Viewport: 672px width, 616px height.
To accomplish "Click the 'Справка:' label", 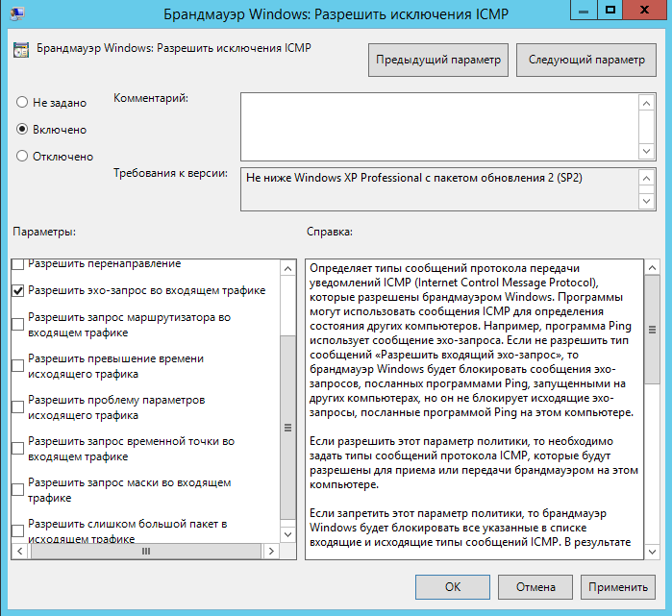I will pyautogui.click(x=329, y=232).
